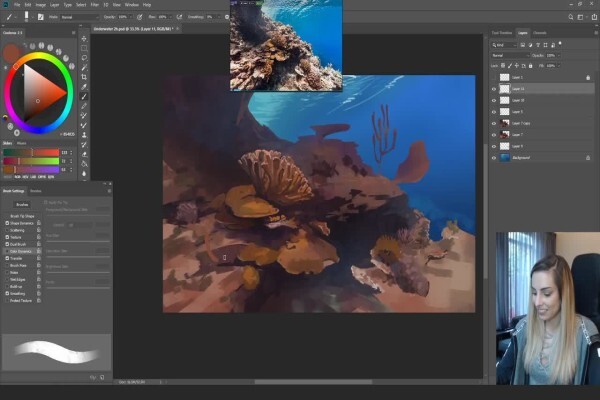Viewport: 600px width, 400px height.
Task: Open Layers Kind filter dropdown
Action: coord(504,45)
